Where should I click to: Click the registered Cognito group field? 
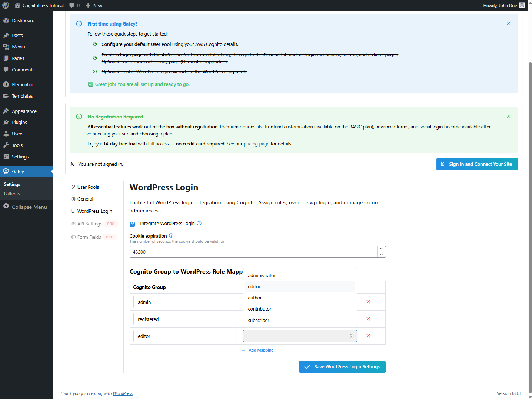coord(185,319)
